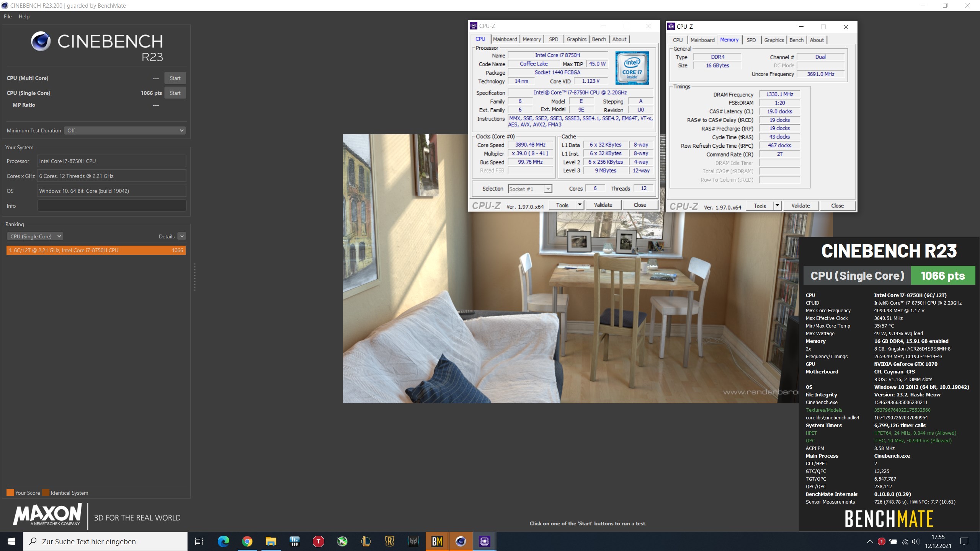980x551 pixels.
Task: Start the CPU (Single Core) test
Action: click(175, 93)
